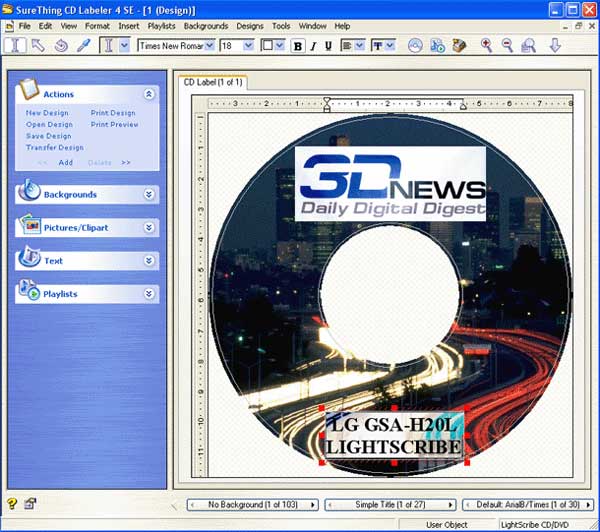Open the text style dropdown arrow

(124, 46)
